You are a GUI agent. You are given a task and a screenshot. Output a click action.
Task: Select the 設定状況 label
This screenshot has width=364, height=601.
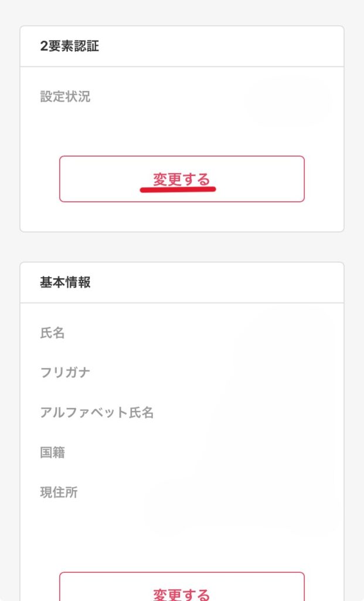65,97
